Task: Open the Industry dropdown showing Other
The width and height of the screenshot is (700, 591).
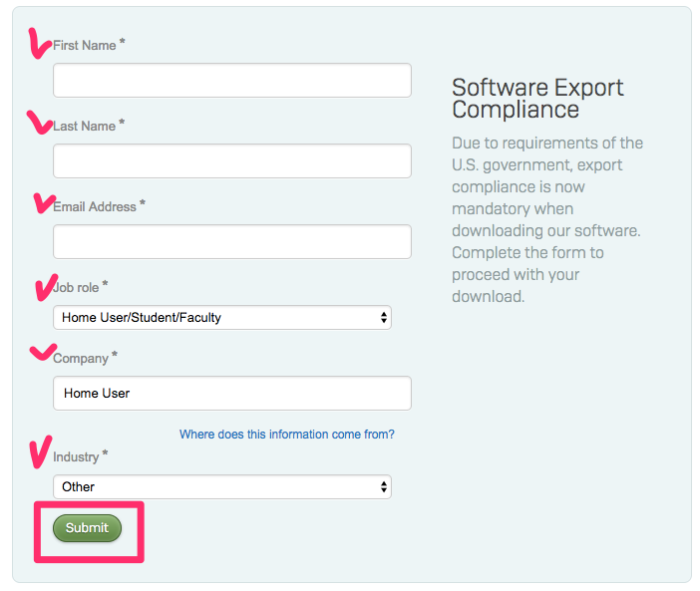Action: 222,486
